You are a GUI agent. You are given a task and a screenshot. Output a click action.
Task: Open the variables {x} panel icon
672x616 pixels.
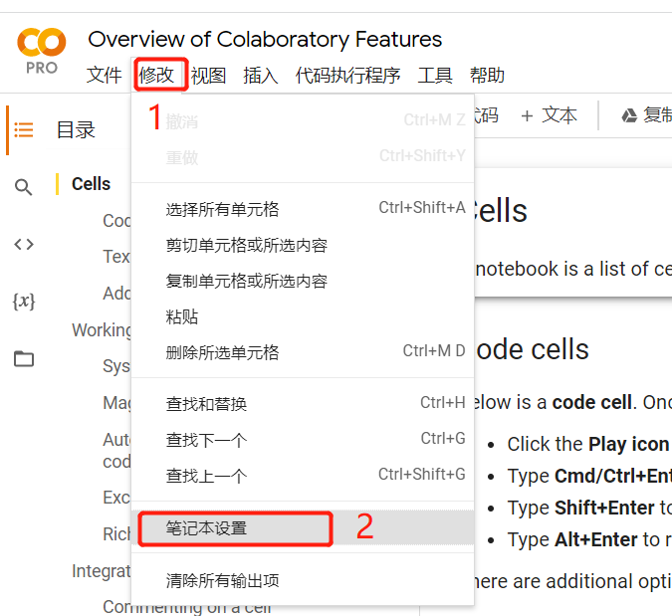point(24,301)
